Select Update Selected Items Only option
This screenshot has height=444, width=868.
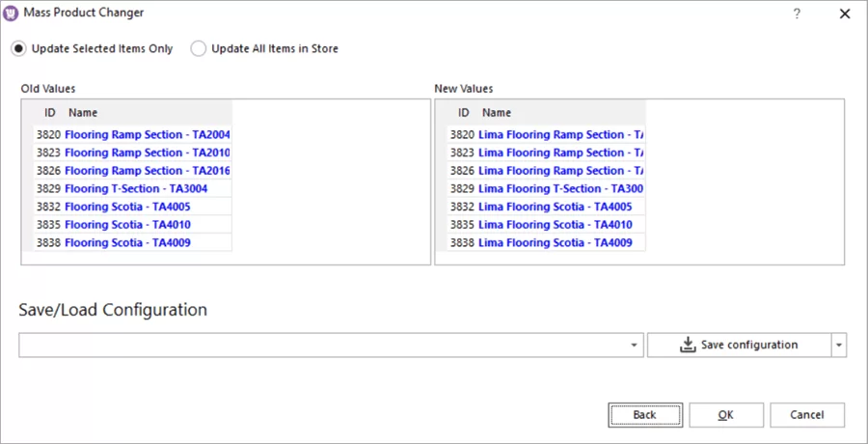[x=19, y=48]
